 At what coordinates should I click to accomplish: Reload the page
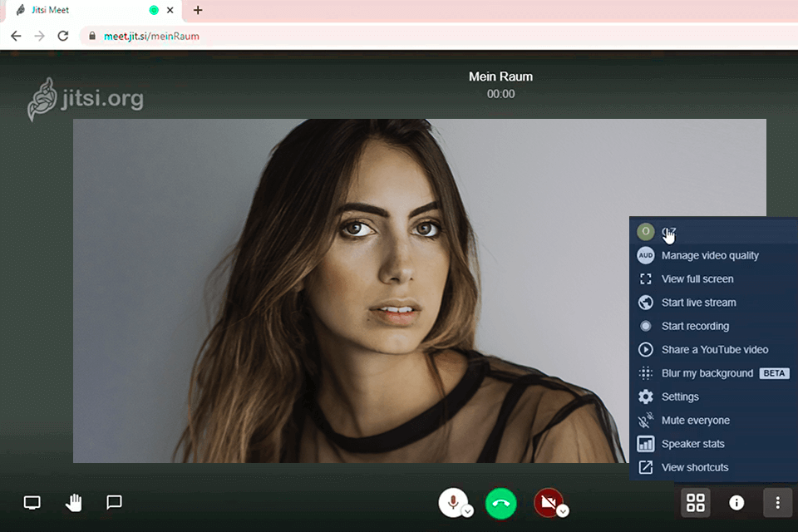pyautogui.click(x=63, y=36)
